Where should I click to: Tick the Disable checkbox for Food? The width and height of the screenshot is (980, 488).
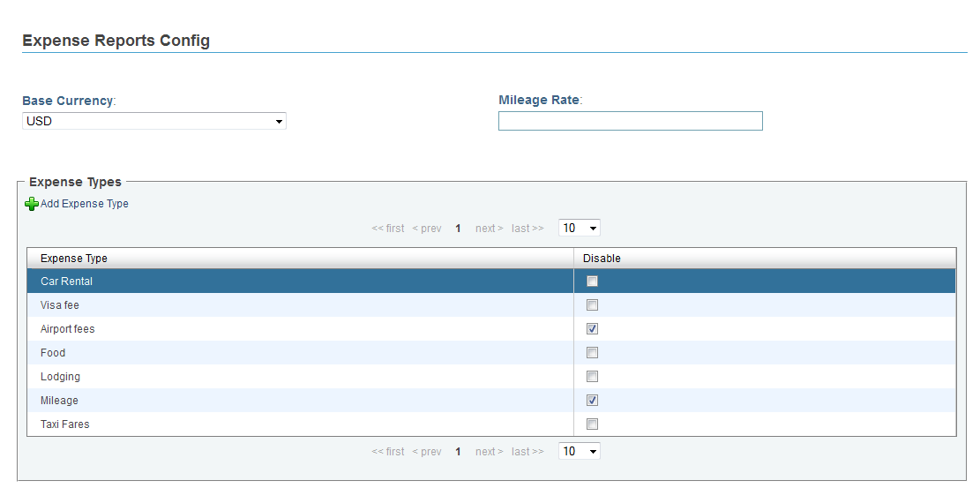coord(592,353)
